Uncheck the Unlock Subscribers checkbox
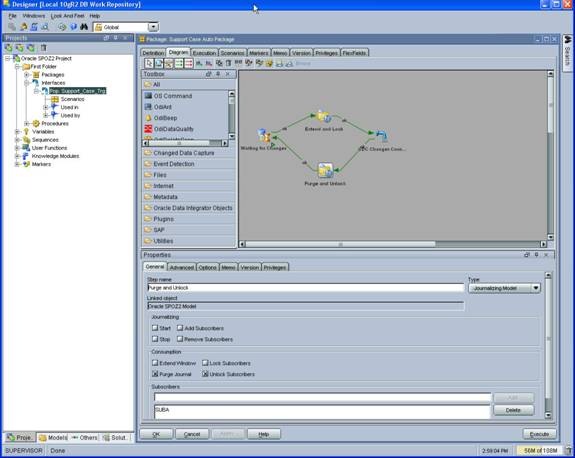 (205, 374)
